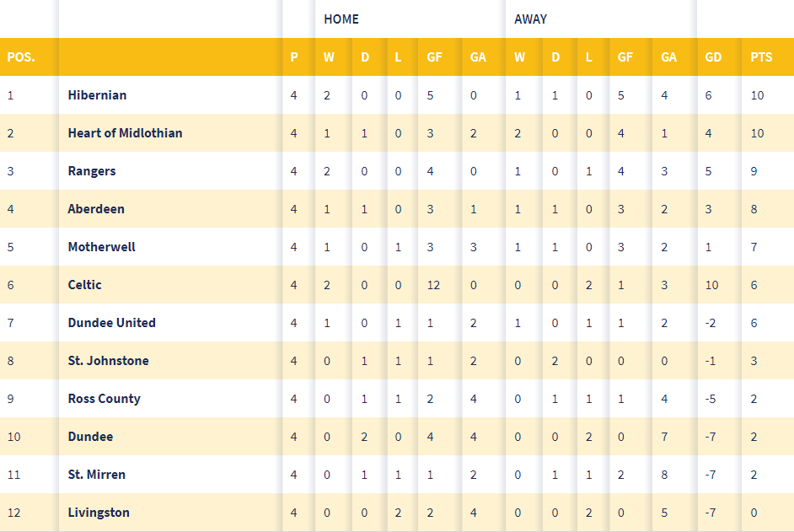Click on Aberdeen team name

pyautogui.click(x=96, y=209)
